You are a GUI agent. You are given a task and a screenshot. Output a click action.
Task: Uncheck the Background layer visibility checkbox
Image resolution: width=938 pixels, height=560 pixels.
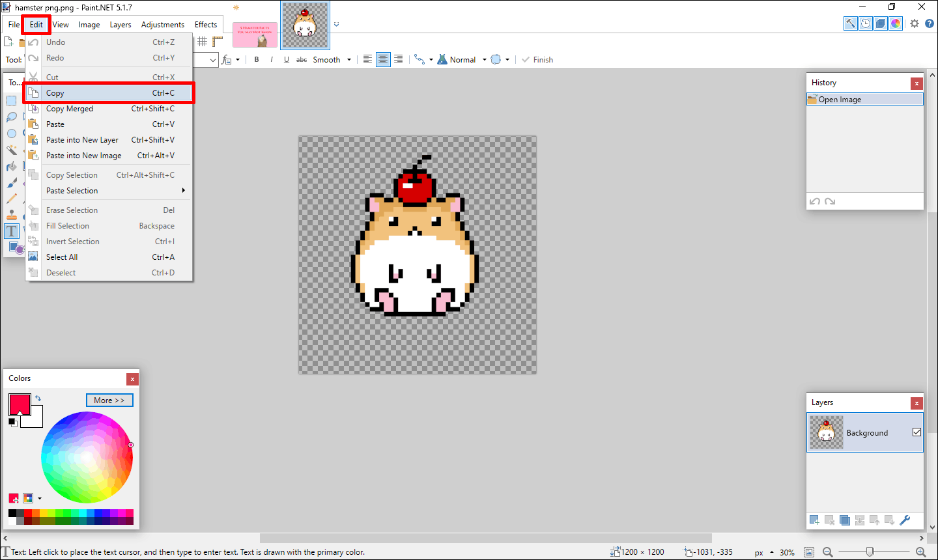[x=917, y=432]
